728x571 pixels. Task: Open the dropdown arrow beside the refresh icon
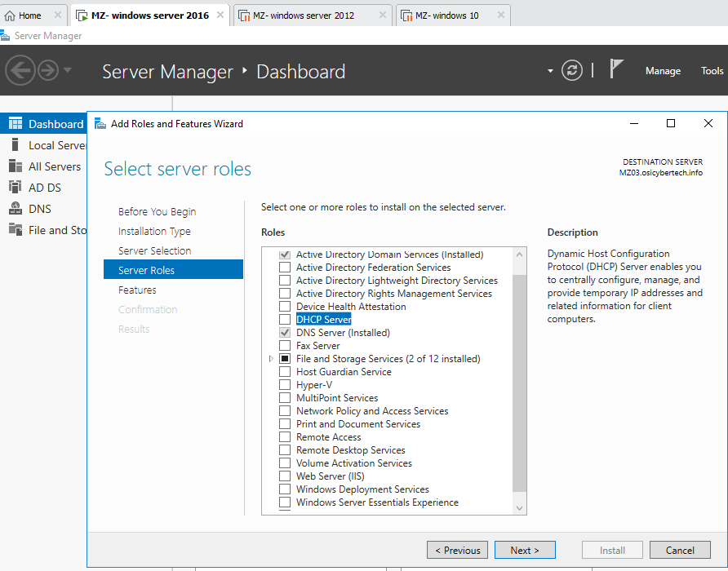point(550,71)
